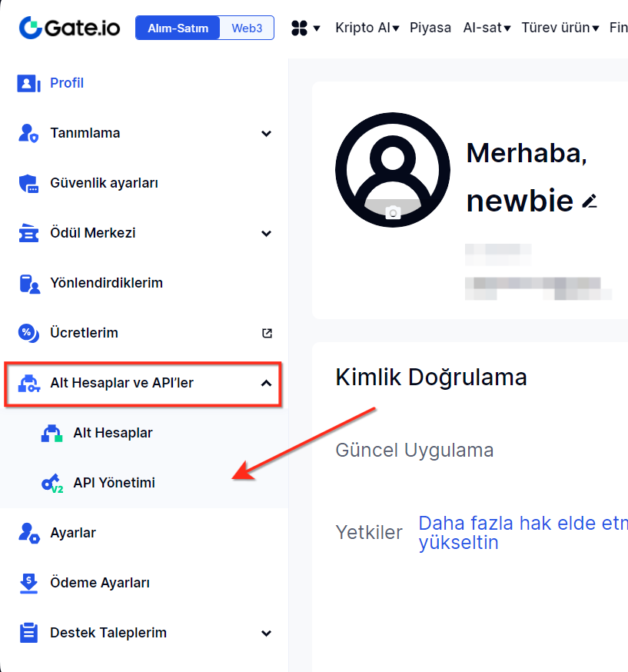Open the Türev ürün menu

click(560, 28)
